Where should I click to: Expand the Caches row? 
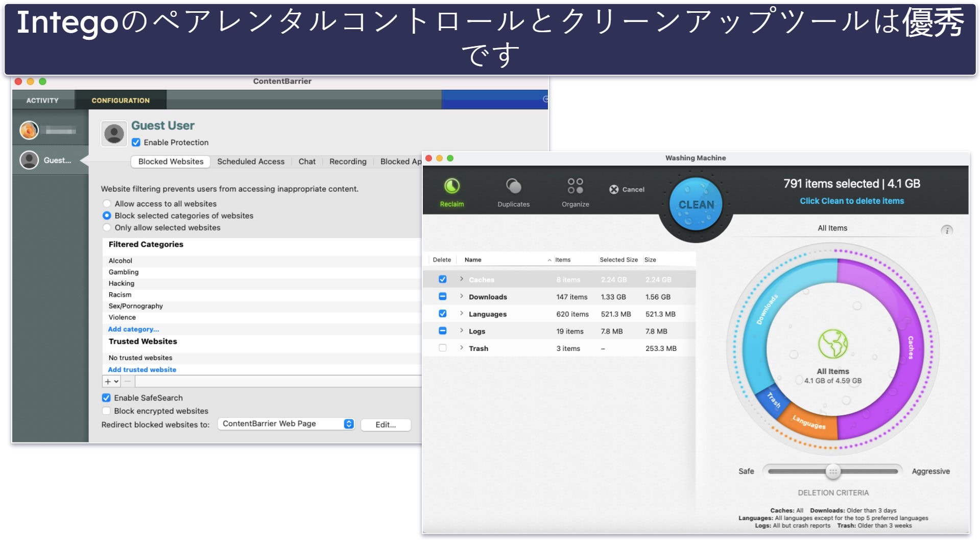[462, 279]
